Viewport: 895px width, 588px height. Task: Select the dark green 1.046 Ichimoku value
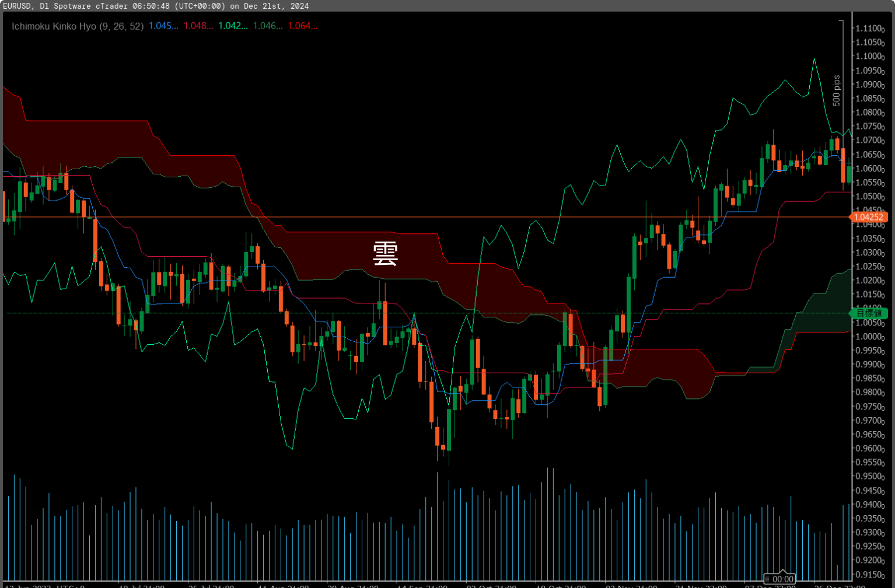(x=268, y=26)
